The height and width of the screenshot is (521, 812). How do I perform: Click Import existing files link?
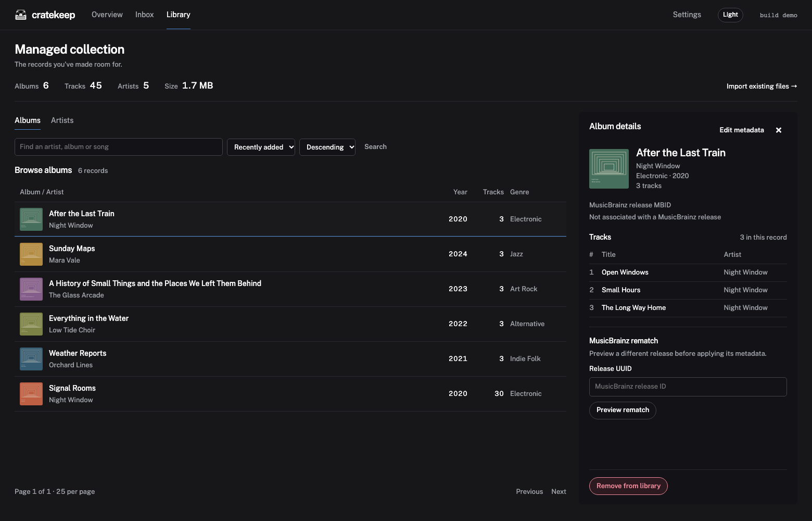click(762, 86)
